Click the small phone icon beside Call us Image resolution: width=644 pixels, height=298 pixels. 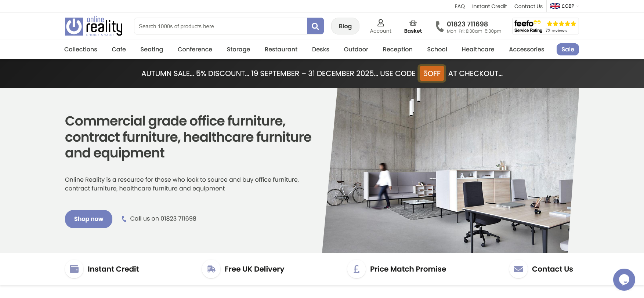click(124, 219)
